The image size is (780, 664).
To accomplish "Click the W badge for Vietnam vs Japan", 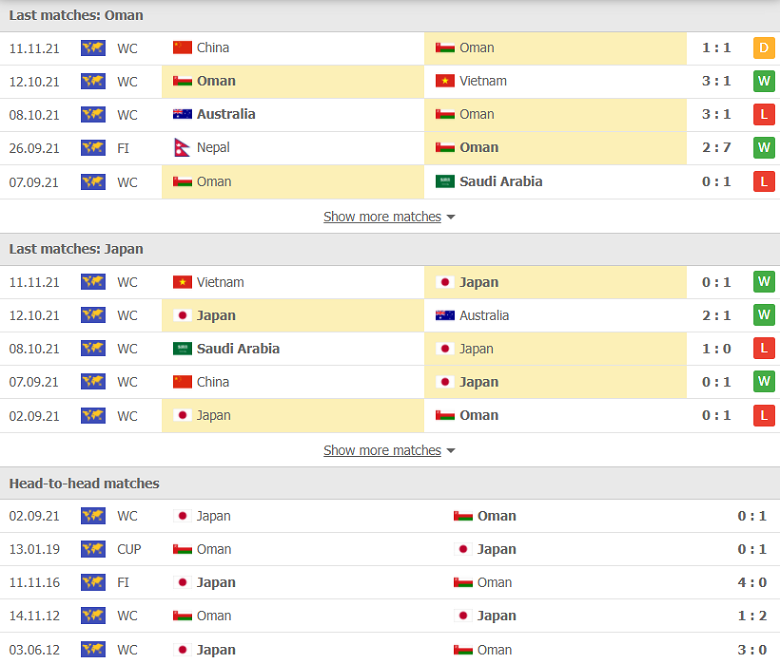I will click(x=764, y=282).
